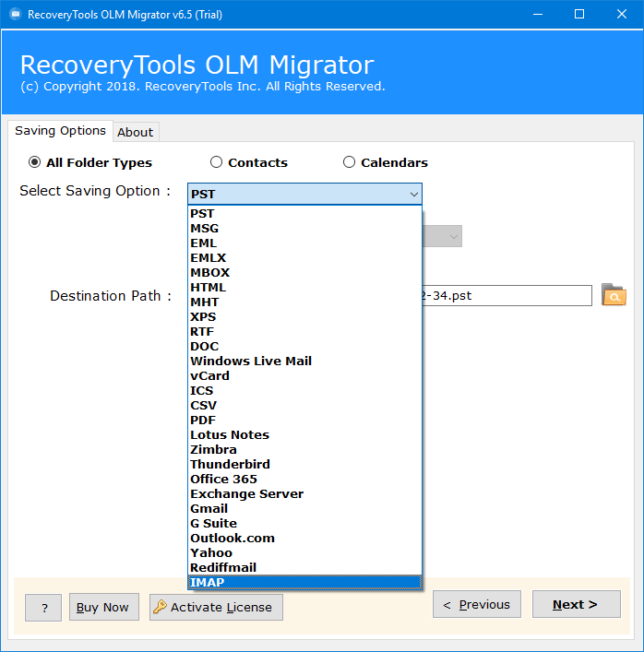
Task: Select G Suite saving option
Action: (x=305, y=524)
